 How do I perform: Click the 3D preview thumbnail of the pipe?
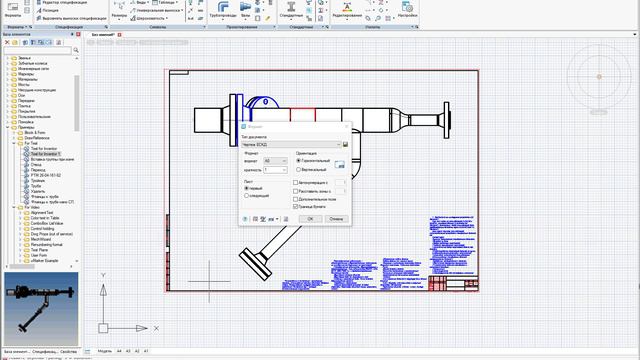coord(41,309)
